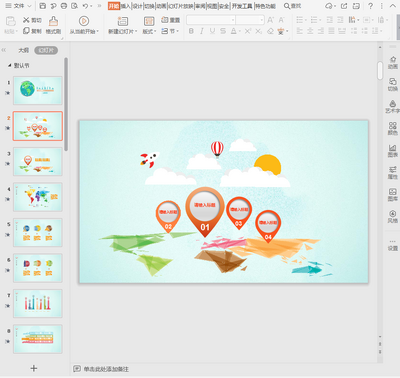Image resolution: width=400 pixels, height=378 pixels.
Task: Click the Share export icon
Action: (344, 6)
